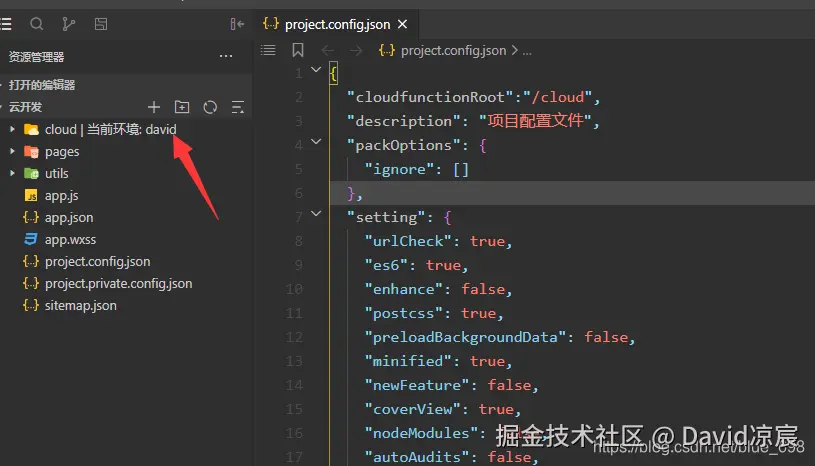Close the project.config.json tab
Viewport: 815px width, 466px height.
pyautogui.click(x=402, y=24)
